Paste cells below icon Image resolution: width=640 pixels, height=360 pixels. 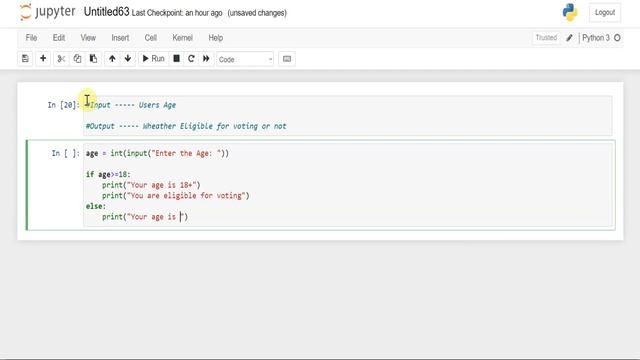tap(93, 59)
